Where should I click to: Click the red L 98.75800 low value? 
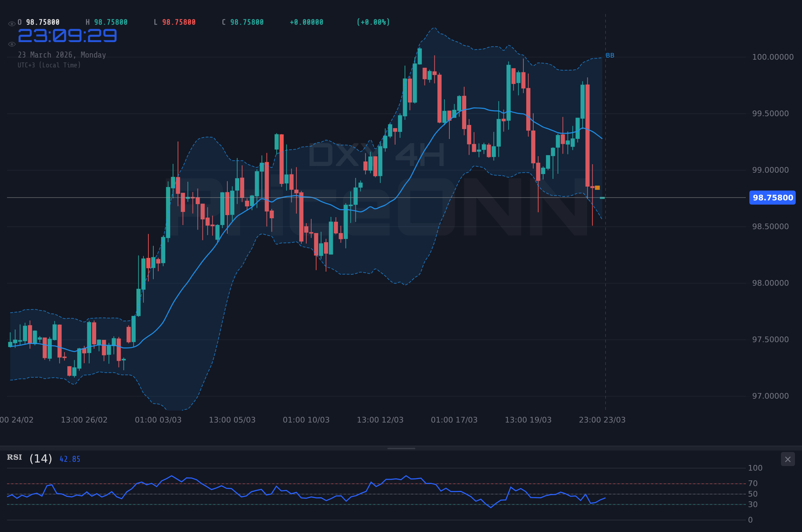click(x=174, y=22)
